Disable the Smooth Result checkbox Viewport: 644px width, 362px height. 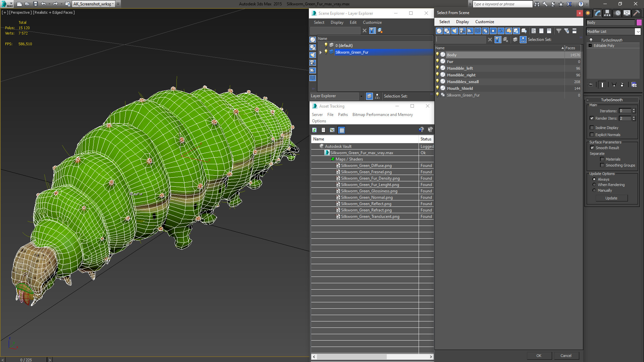tap(592, 148)
